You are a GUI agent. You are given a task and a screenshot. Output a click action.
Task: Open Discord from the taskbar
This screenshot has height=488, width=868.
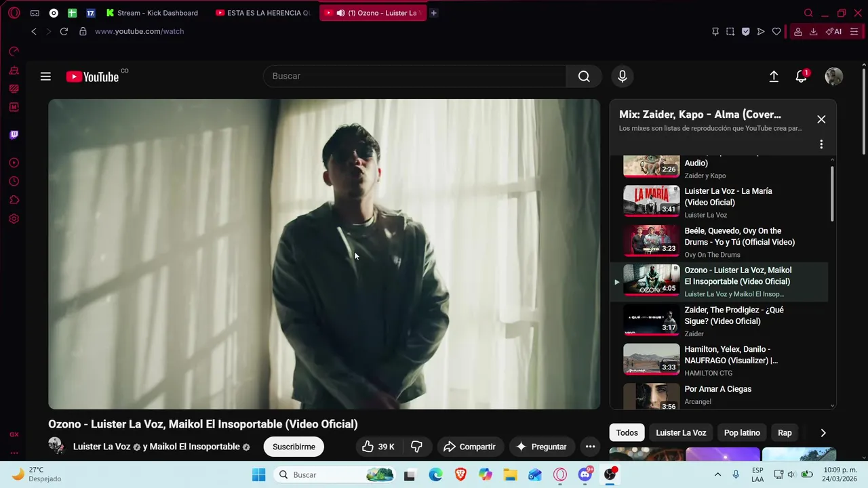tap(585, 474)
